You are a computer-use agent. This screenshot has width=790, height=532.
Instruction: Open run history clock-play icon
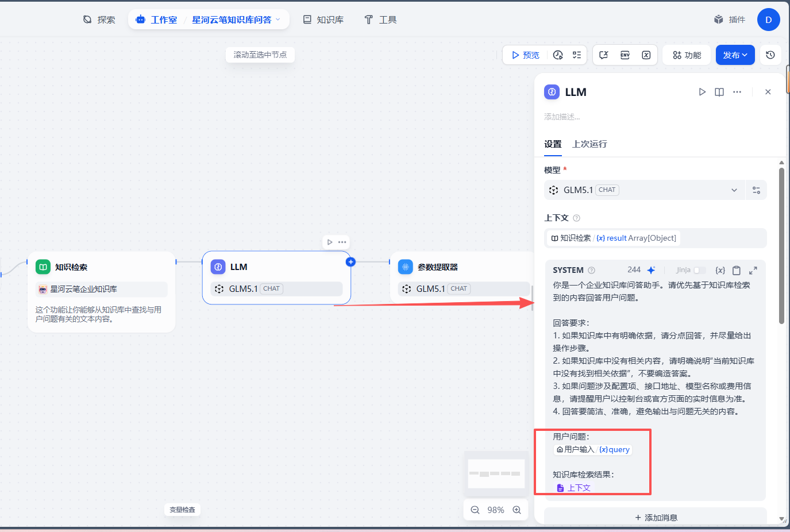coord(558,55)
